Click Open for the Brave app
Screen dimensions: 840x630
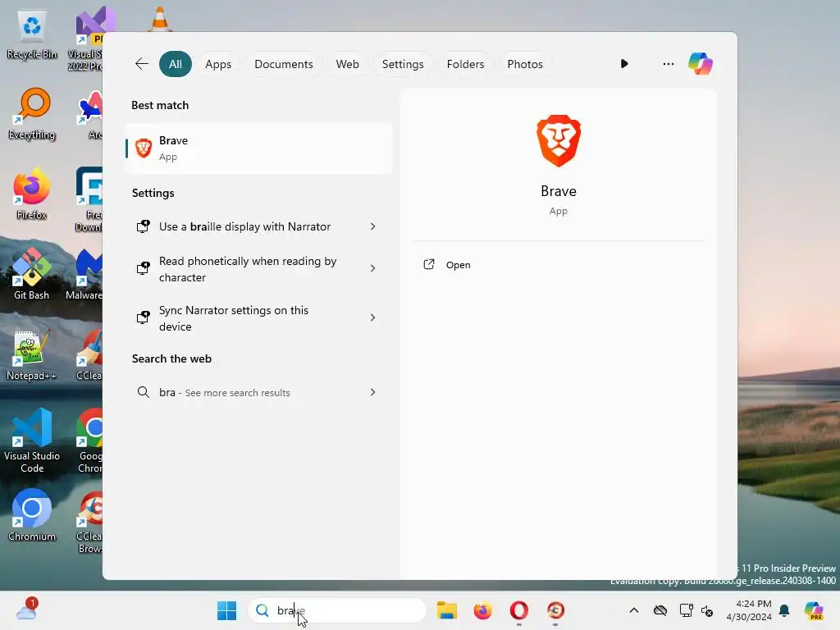(458, 265)
